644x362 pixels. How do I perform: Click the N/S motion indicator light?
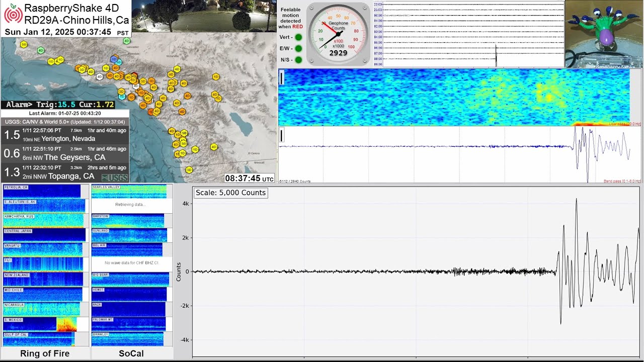(298, 60)
